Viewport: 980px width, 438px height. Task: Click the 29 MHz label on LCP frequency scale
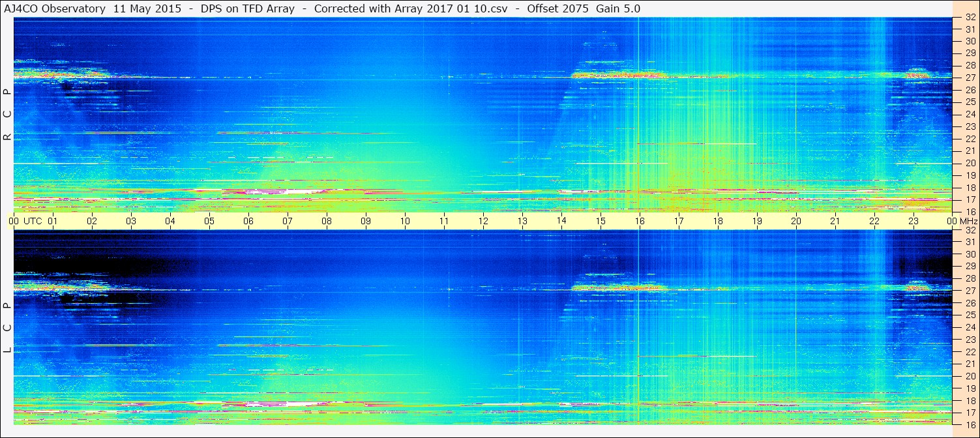click(x=970, y=266)
